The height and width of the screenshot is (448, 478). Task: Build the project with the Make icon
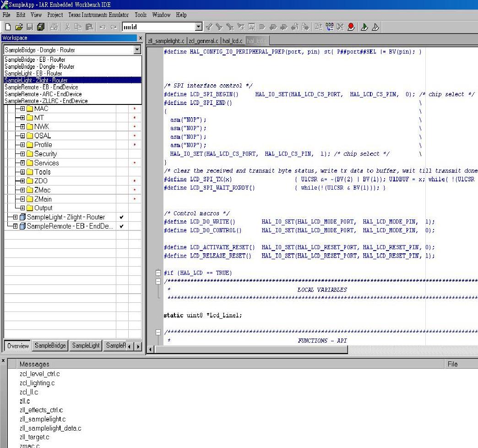tap(330, 27)
